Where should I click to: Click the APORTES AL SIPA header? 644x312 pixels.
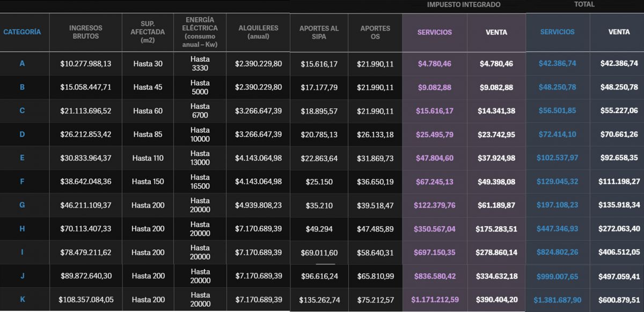coord(319,32)
